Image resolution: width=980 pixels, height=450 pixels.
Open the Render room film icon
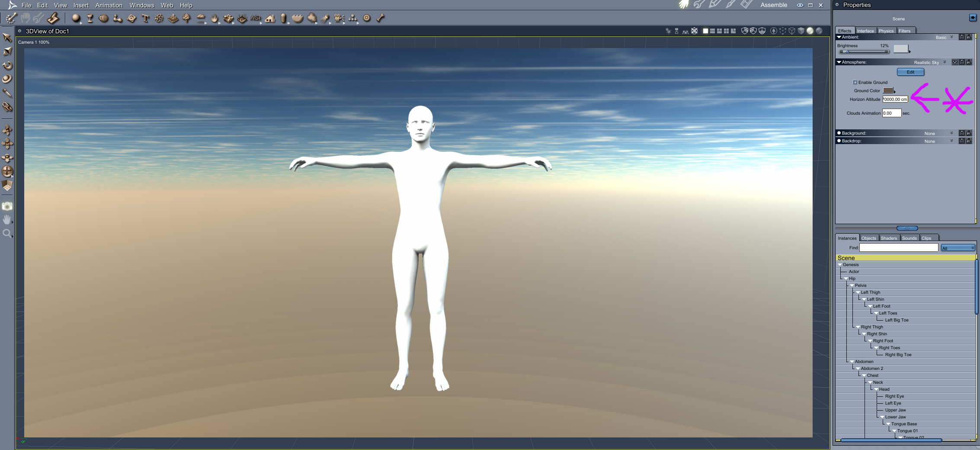pyautogui.click(x=746, y=5)
